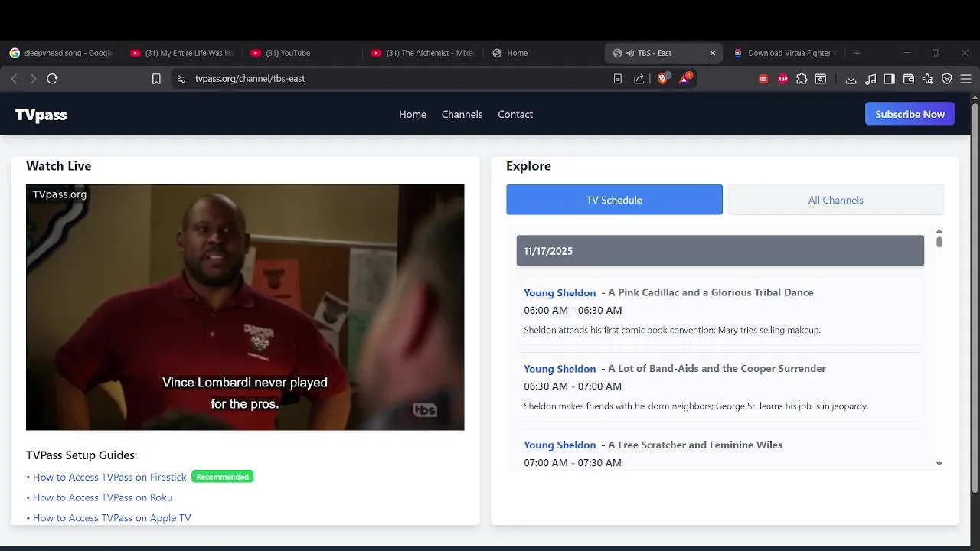
Task: Bookmark this page with the bookmark icon
Action: click(156, 78)
